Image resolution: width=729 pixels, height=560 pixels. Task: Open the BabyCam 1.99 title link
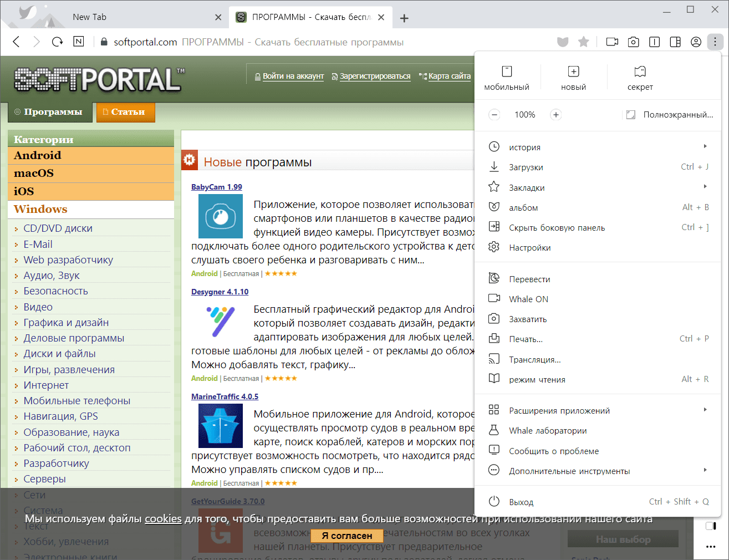217,187
